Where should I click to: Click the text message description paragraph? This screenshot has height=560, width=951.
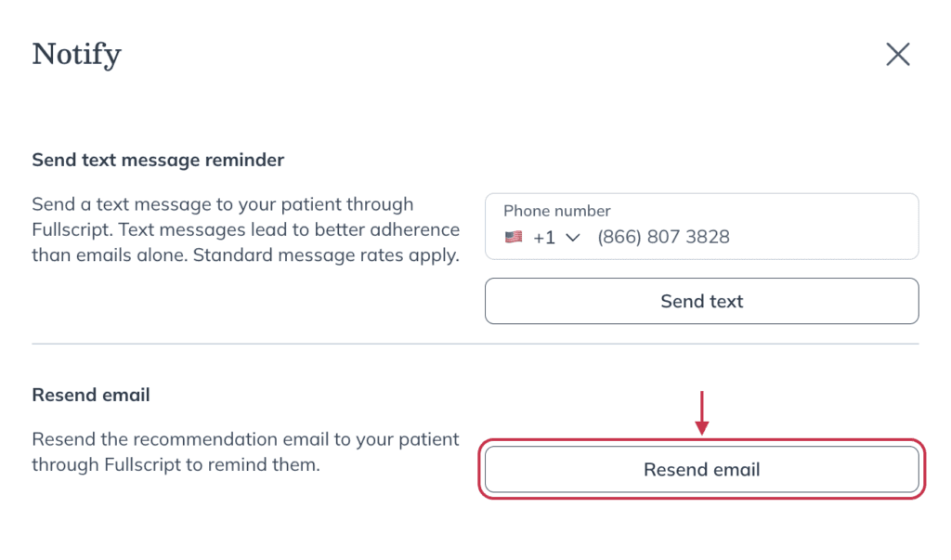point(245,229)
